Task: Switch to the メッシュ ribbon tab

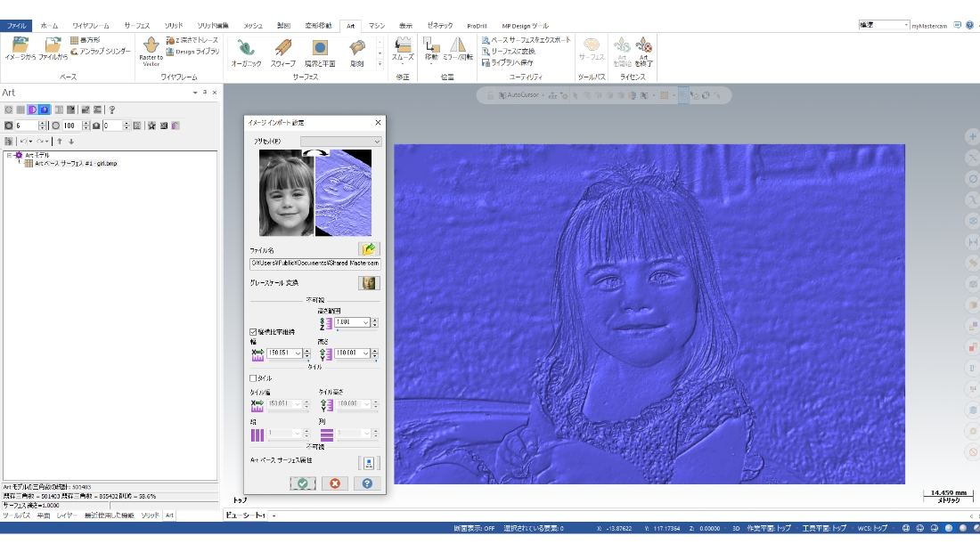Action: click(253, 26)
